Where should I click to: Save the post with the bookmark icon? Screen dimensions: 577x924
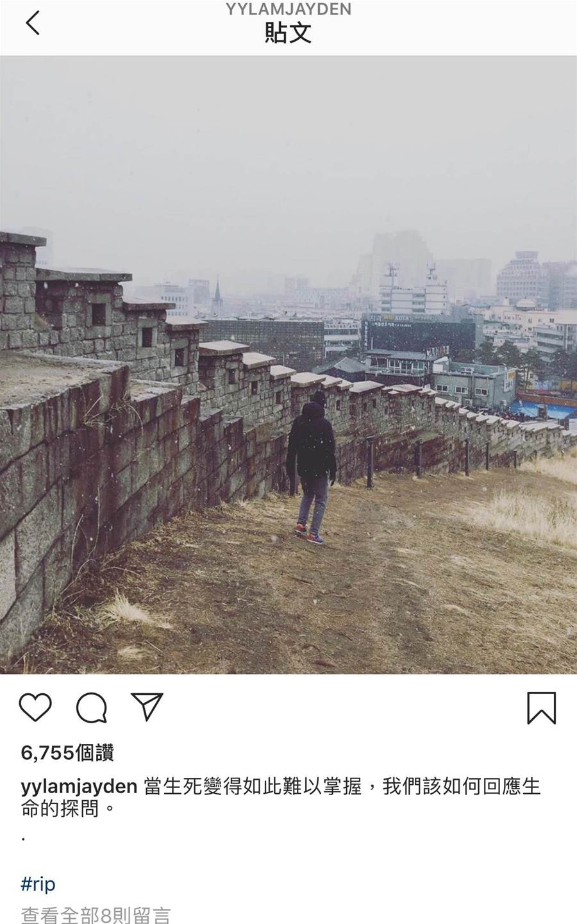click(541, 708)
